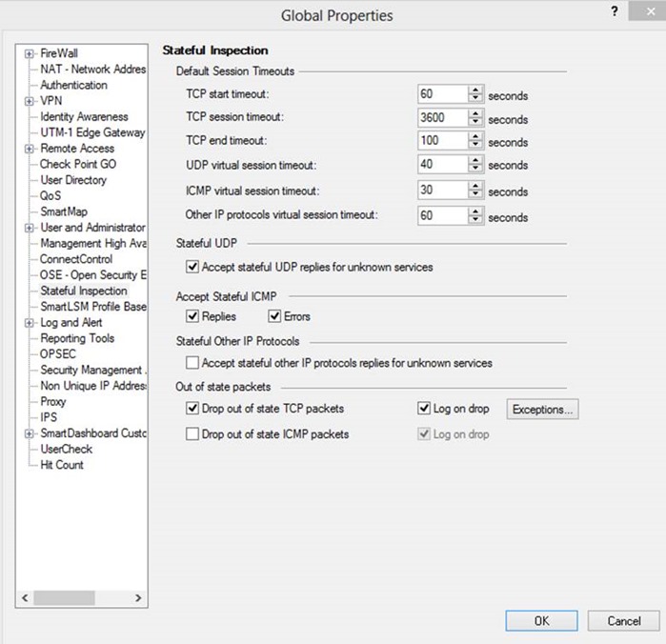This screenshot has width=666, height=644.
Task: Click the tree horizontal scrollbar thumb
Action: pos(64,598)
